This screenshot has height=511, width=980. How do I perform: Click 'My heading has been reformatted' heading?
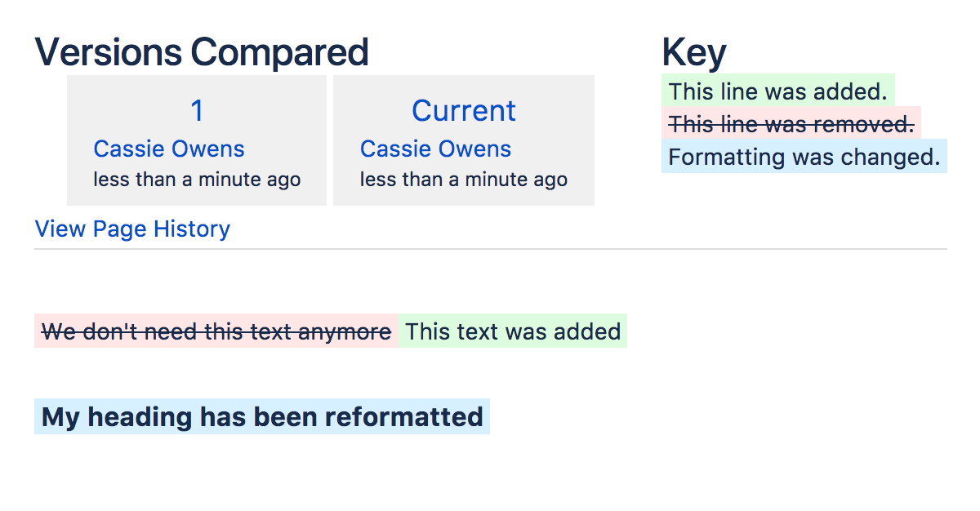pos(262,416)
